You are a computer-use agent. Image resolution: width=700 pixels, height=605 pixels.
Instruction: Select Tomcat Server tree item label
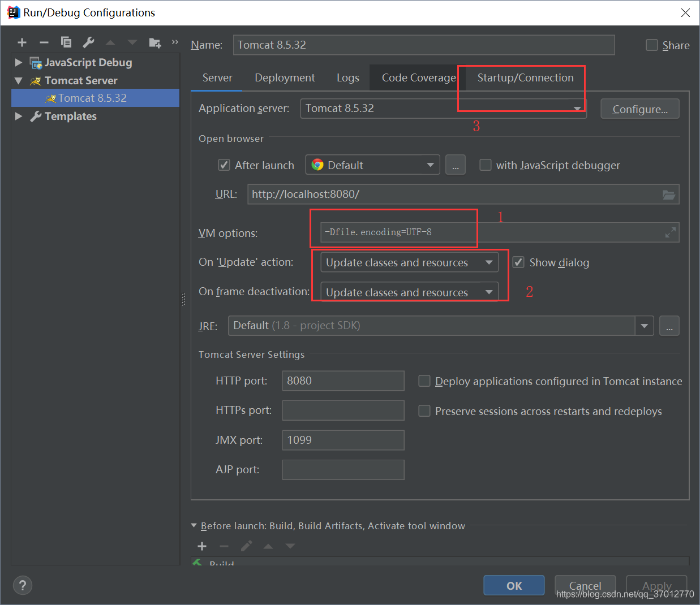[81, 81]
